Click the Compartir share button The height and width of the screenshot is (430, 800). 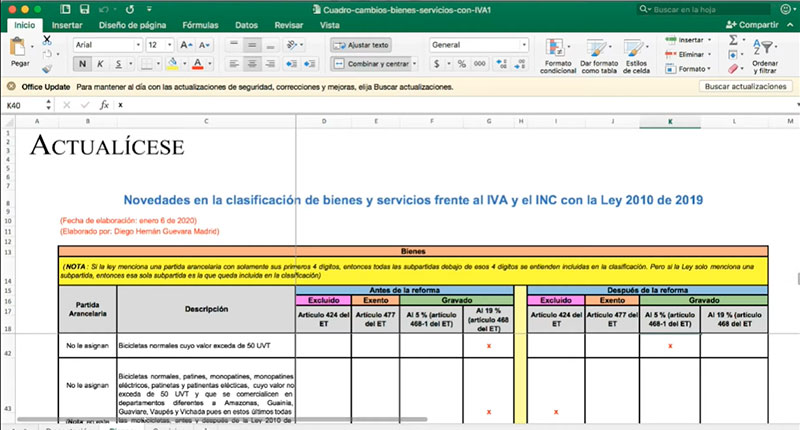(753, 24)
